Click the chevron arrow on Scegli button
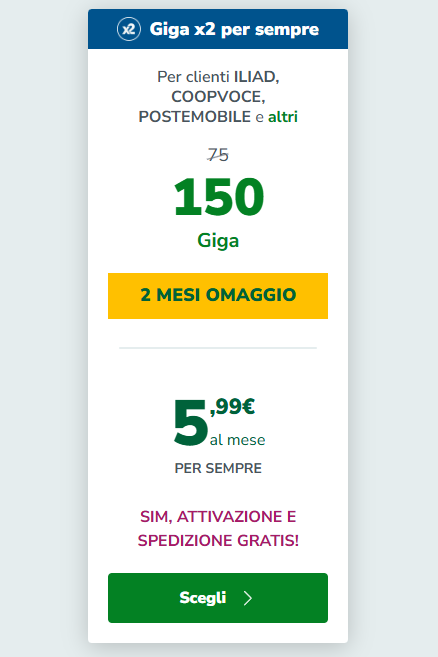 tap(248, 598)
